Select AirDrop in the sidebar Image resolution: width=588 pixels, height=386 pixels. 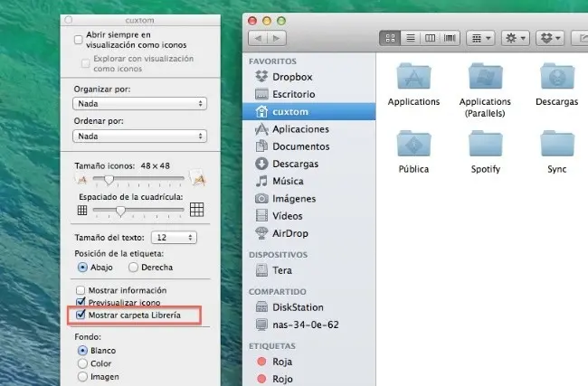click(x=293, y=232)
